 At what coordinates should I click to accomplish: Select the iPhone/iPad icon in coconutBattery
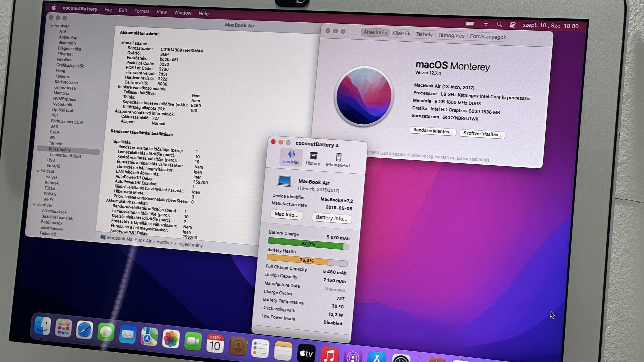point(338,157)
